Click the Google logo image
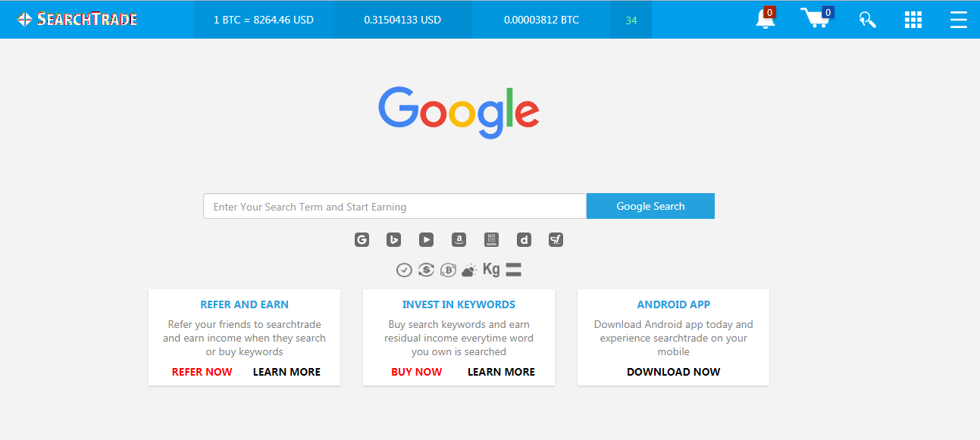Screen dimensions: 980x440 tap(459, 113)
